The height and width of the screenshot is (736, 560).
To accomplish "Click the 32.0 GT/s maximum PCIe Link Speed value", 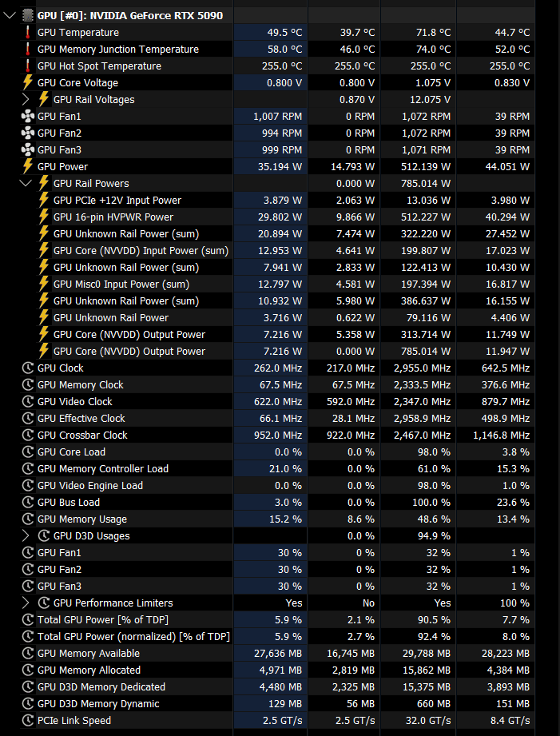I will tap(427, 721).
